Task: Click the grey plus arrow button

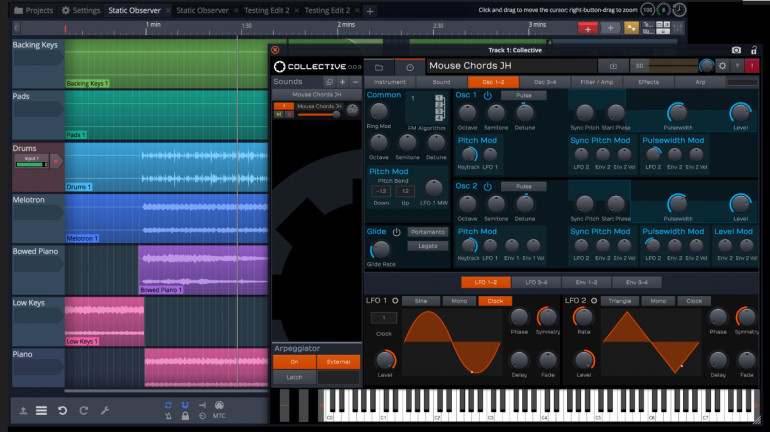Action: click(x=610, y=28)
